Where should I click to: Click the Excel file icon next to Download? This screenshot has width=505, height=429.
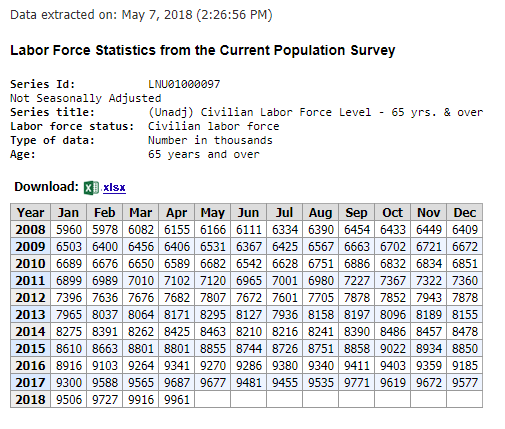click(91, 188)
